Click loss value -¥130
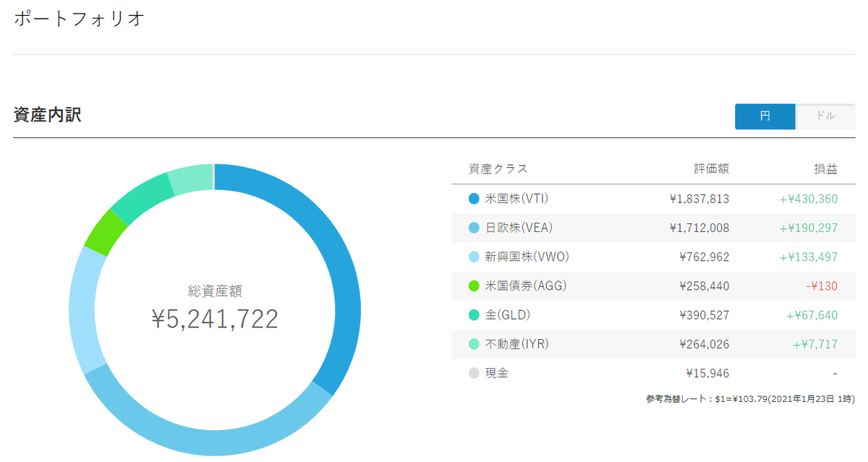 point(822,286)
